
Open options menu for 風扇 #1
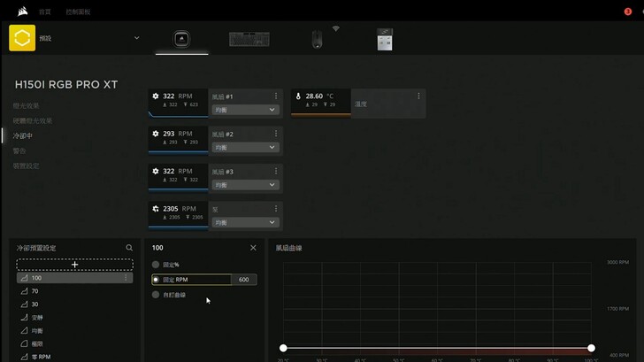click(x=276, y=96)
